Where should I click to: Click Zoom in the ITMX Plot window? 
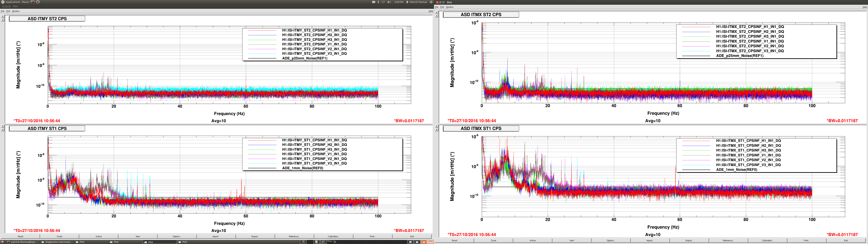click(x=494, y=240)
